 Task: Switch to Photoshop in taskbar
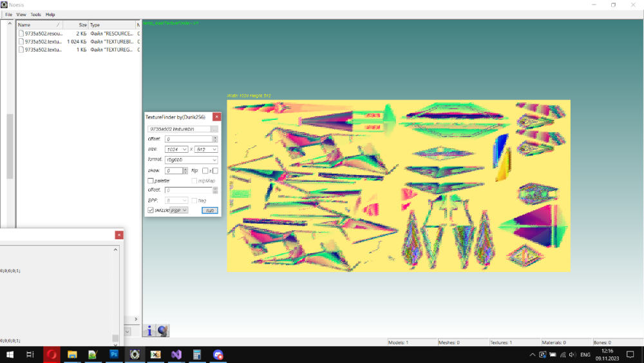tap(114, 355)
